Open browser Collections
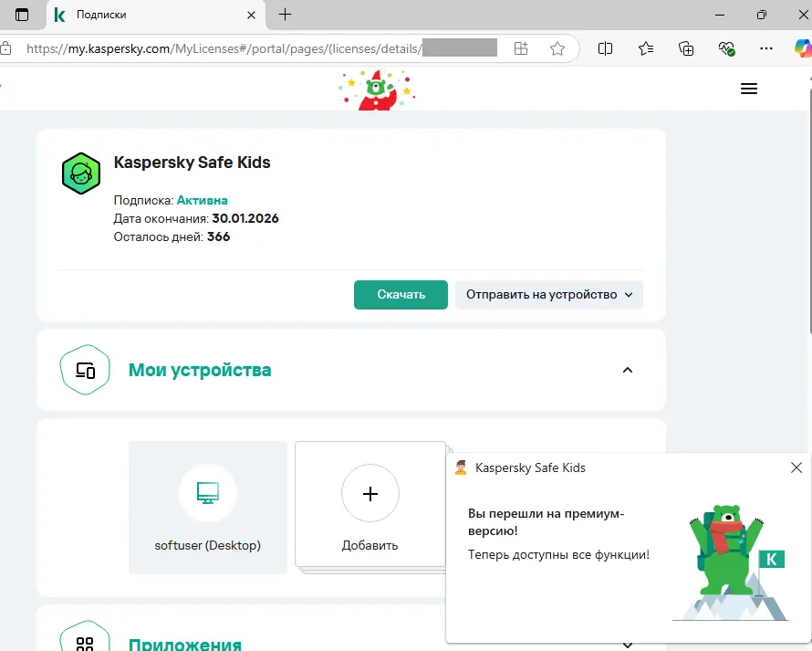 [686, 48]
